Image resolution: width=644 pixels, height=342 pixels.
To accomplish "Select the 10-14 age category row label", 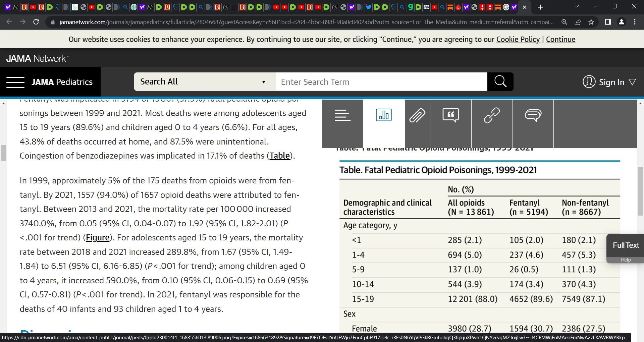I will pos(363,284).
